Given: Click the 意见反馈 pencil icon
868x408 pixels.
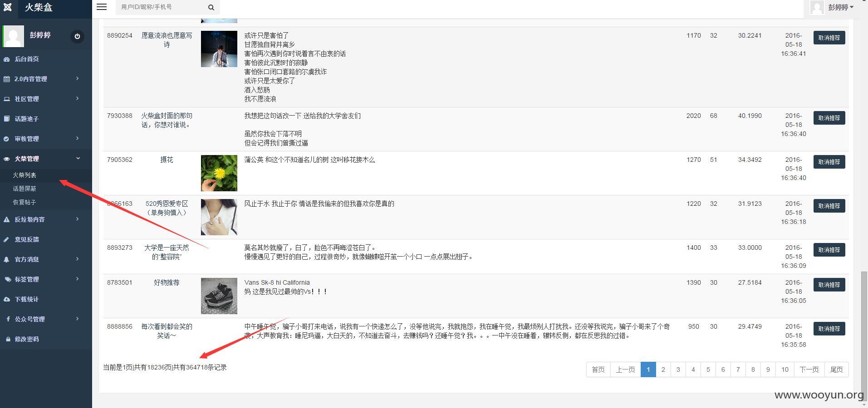Looking at the screenshot, I should tap(6, 239).
